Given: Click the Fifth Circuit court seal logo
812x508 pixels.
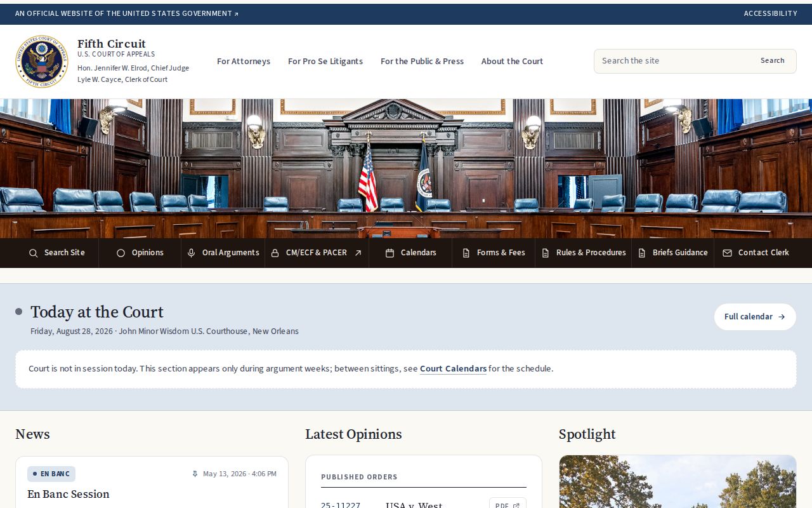Looking at the screenshot, I should [x=42, y=61].
